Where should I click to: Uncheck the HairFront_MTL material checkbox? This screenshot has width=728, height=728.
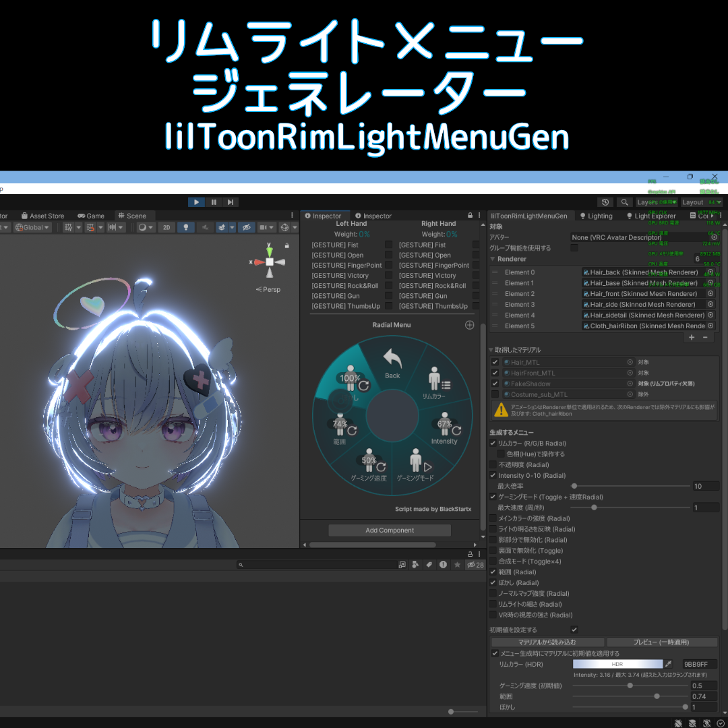(495, 373)
